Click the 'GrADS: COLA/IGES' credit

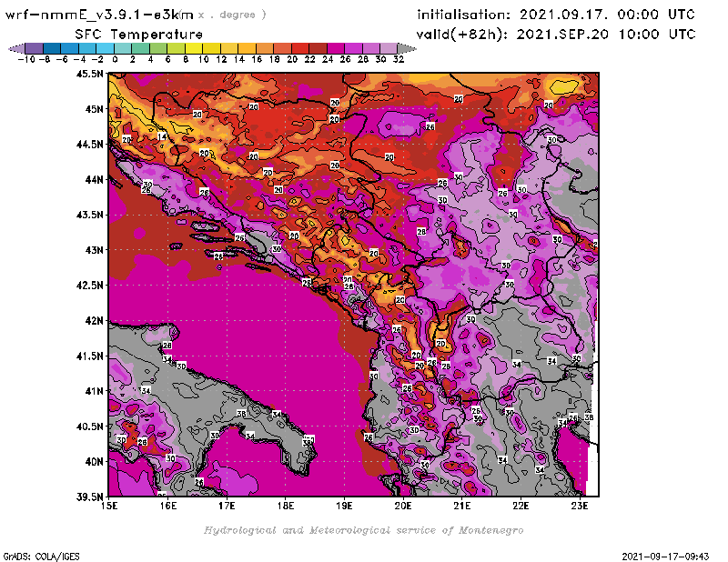point(41,557)
